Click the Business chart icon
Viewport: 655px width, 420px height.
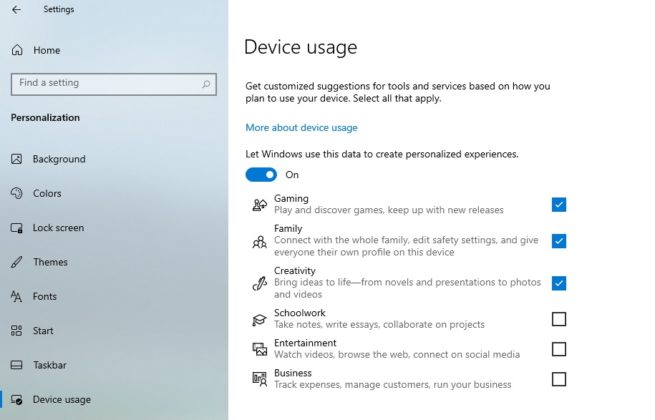tap(259, 379)
